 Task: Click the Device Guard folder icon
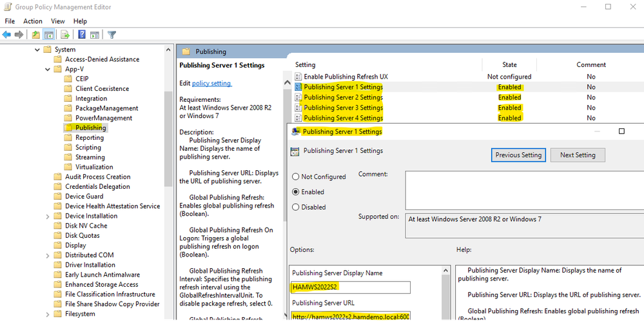pyautogui.click(x=58, y=196)
